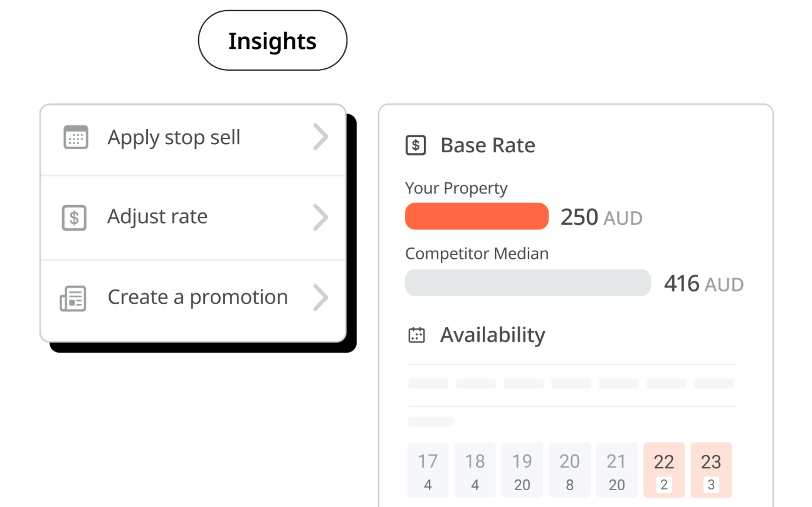The image size is (812, 507).
Task: Select date 18 with 4 rooms available
Action: 475,471
